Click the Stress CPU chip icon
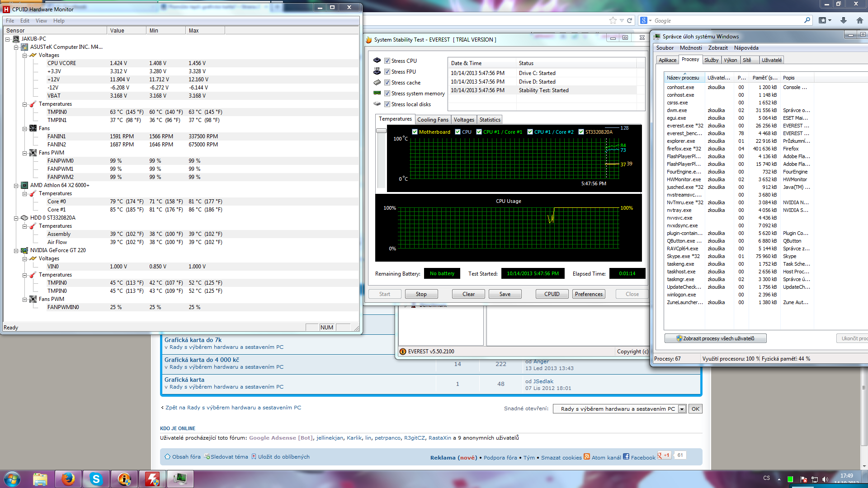Viewport: 868px width, 488px height. (x=377, y=61)
